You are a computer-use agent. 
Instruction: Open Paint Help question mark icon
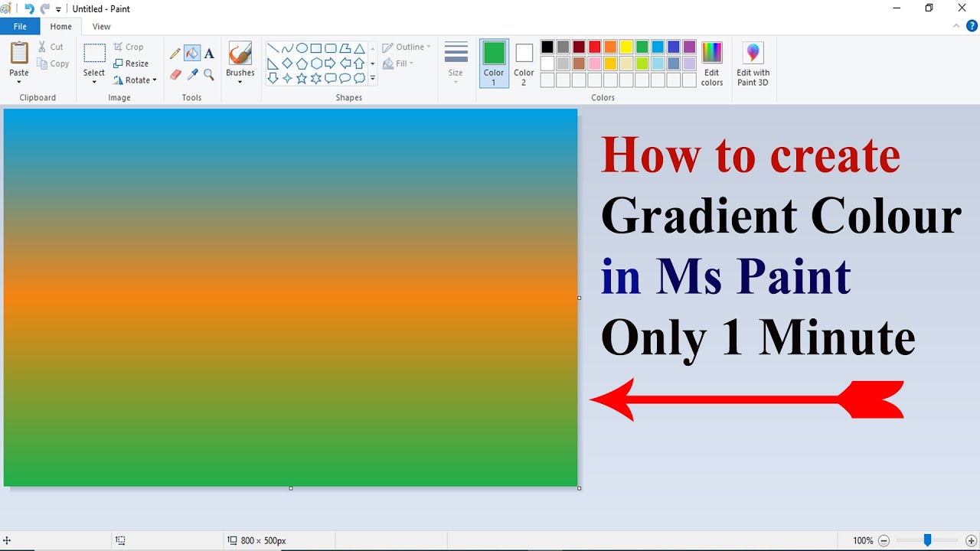[972, 26]
